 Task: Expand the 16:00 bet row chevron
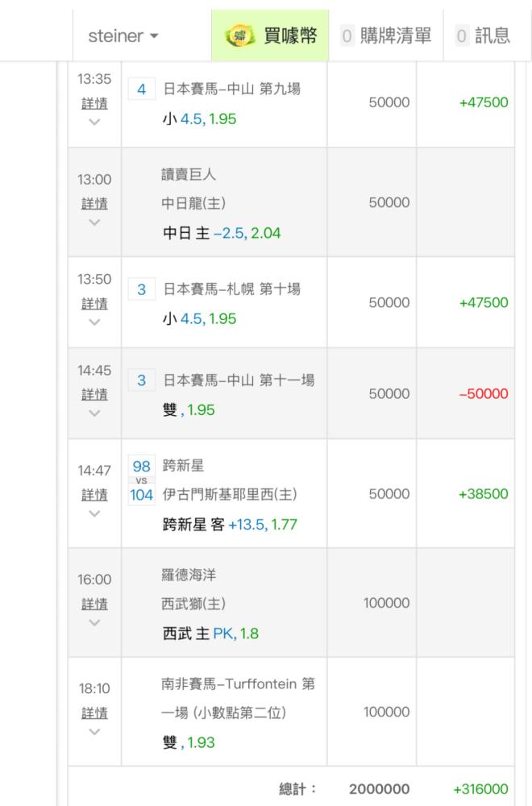point(94,622)
